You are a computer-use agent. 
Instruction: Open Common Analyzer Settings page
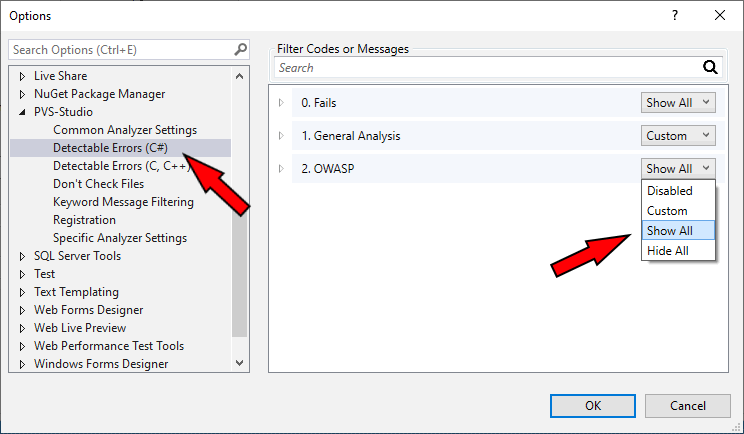(x=125, y=130)
